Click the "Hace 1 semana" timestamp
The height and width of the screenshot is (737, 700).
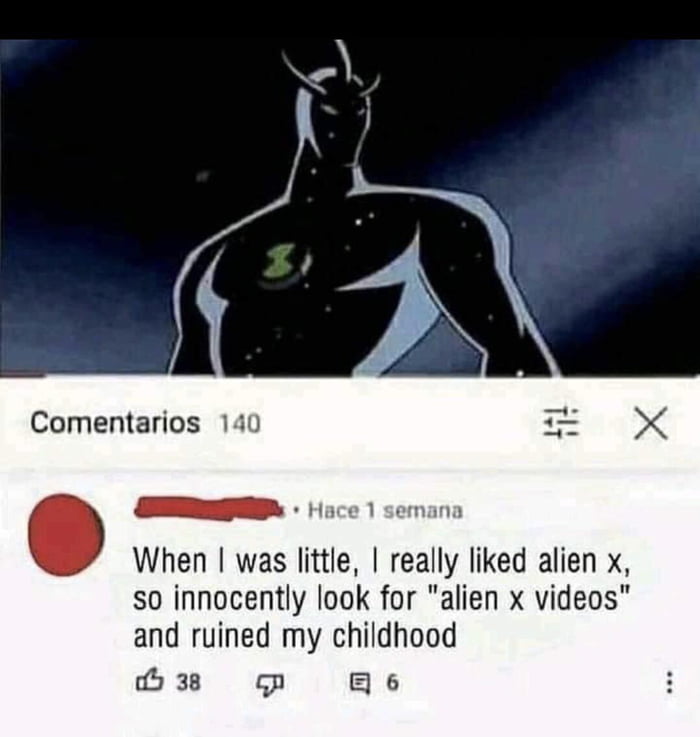tap(385, 510)
